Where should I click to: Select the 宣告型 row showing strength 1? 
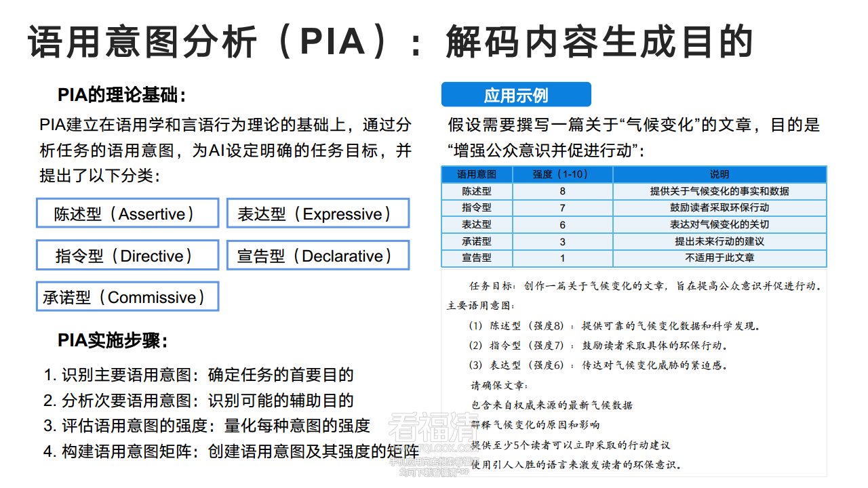pyautogui.click(x=477, y=258)
